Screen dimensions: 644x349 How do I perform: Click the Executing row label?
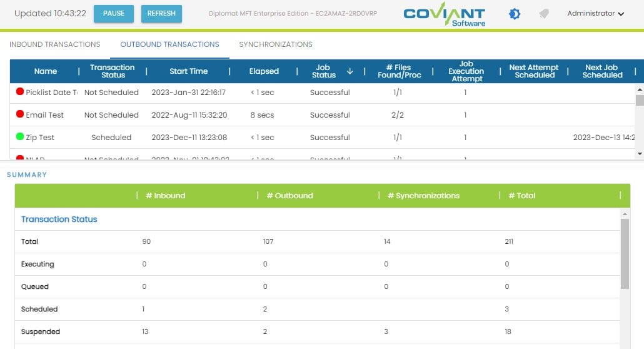(38, 265)
